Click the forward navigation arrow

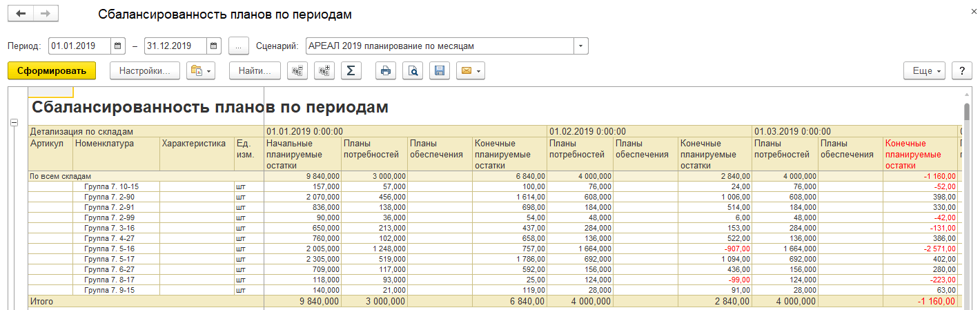pyautogui.click(x=46, y=14)
